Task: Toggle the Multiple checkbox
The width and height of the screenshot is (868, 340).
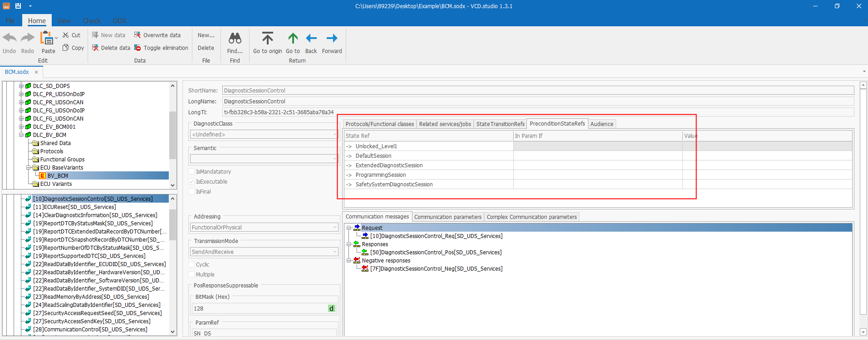Action: point(191,275)
